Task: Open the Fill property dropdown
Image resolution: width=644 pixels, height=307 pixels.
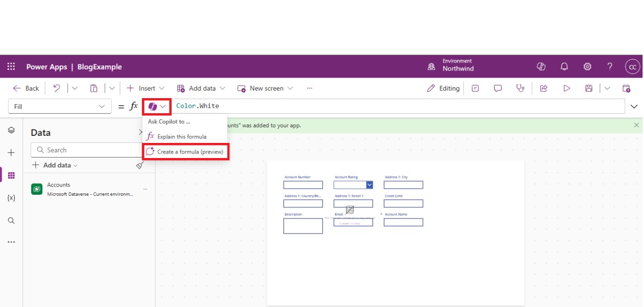Action: (x=59, y=107)
